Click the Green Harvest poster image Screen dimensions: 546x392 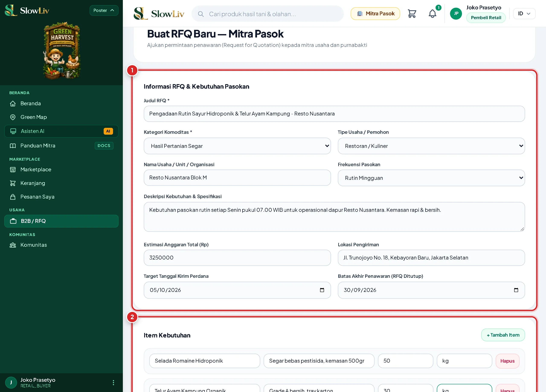pyautogui.click(x=62, y=50)
